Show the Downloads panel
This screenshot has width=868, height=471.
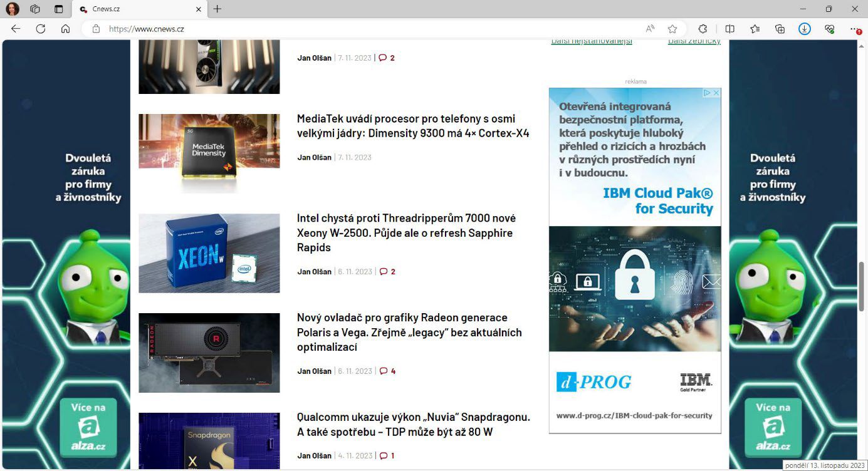tap(805, 29)
